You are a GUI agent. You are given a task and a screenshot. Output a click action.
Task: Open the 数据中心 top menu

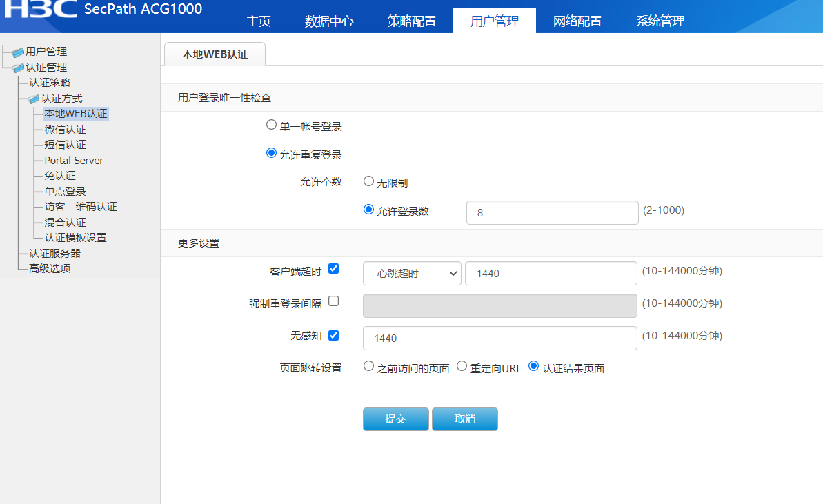(x=329, y=21)
